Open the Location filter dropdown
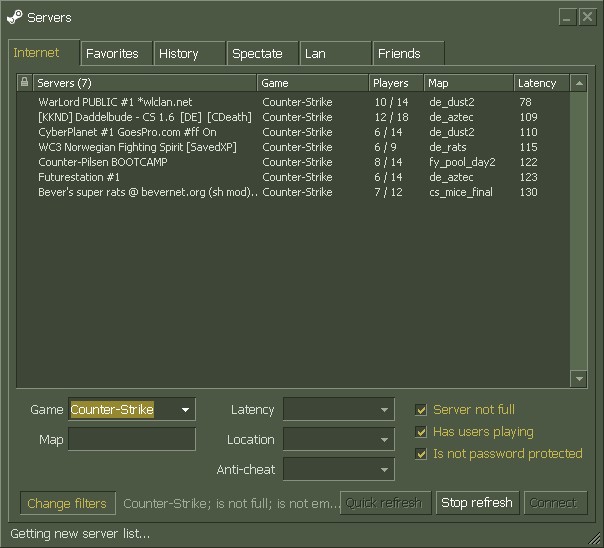This screenshot has height=548, width=604. 339,439
